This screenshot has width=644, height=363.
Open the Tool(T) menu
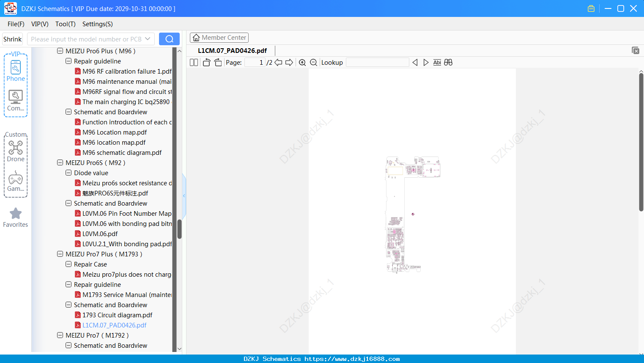tap(66, 24)
